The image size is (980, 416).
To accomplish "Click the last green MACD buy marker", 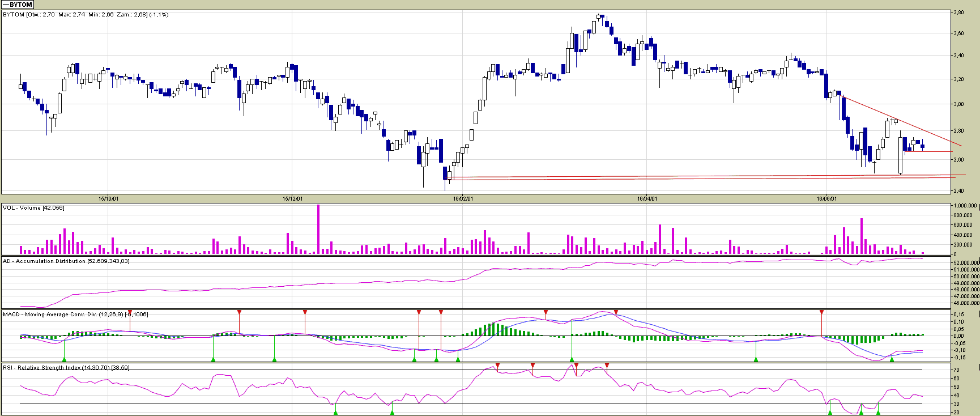I will 892,359.
